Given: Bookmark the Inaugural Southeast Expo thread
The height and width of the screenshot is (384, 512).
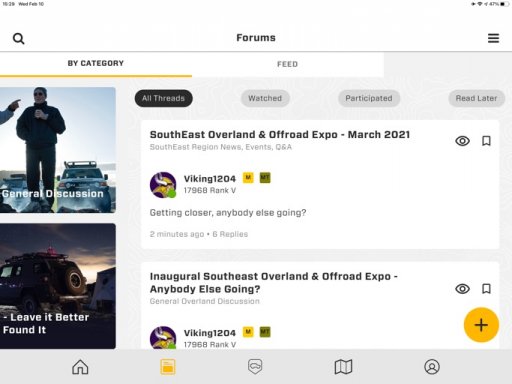Looking at the screenshot, I should pos(486,289).
